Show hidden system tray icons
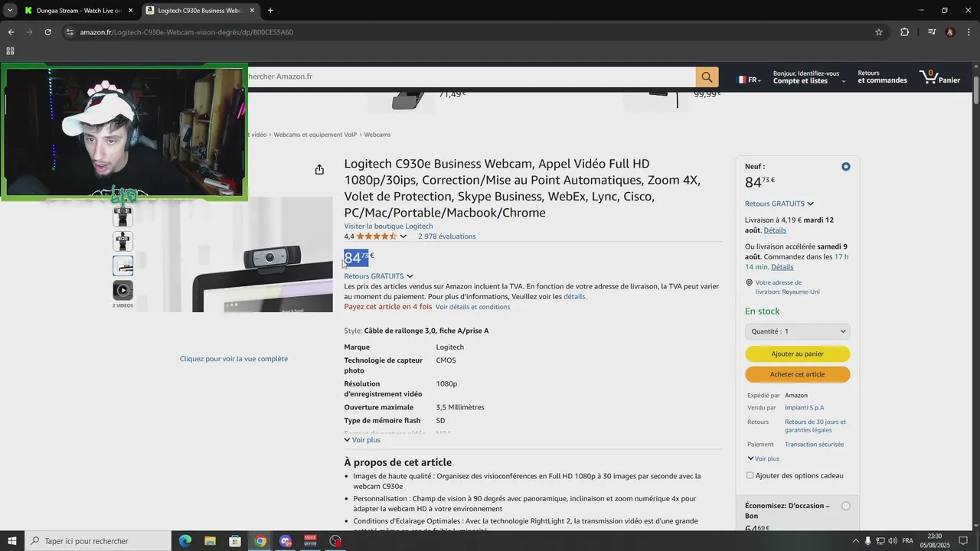 855,541
